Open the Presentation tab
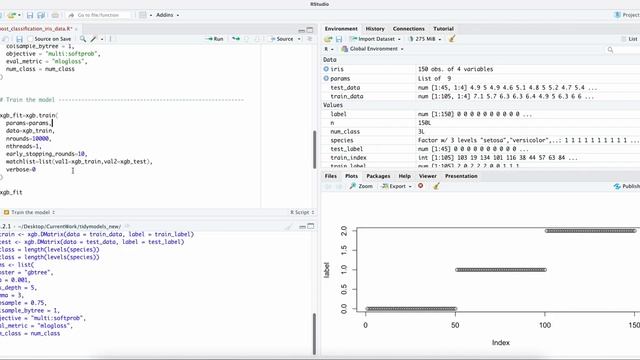640x360 pixels. coord(461,176)
